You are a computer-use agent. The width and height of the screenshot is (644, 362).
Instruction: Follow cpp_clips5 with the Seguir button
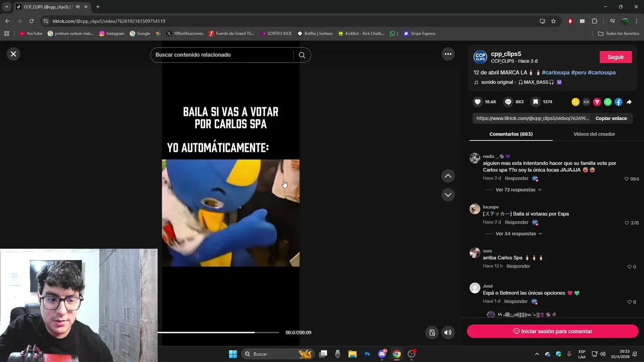tap(615, 57)
